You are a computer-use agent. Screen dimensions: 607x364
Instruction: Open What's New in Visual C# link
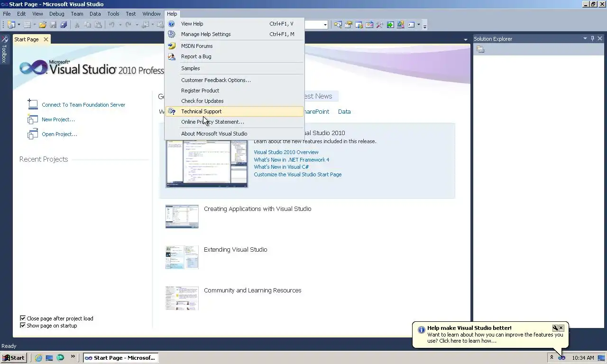[x=281, y=167]
